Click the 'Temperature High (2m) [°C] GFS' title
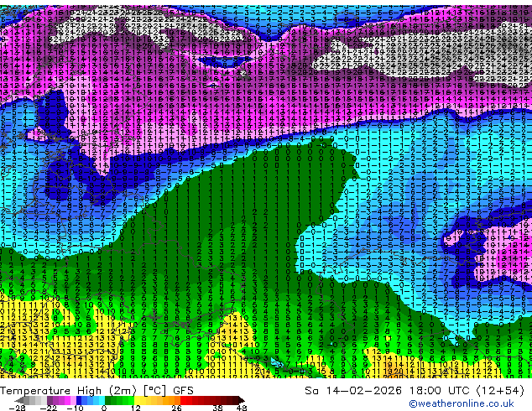 96,391
